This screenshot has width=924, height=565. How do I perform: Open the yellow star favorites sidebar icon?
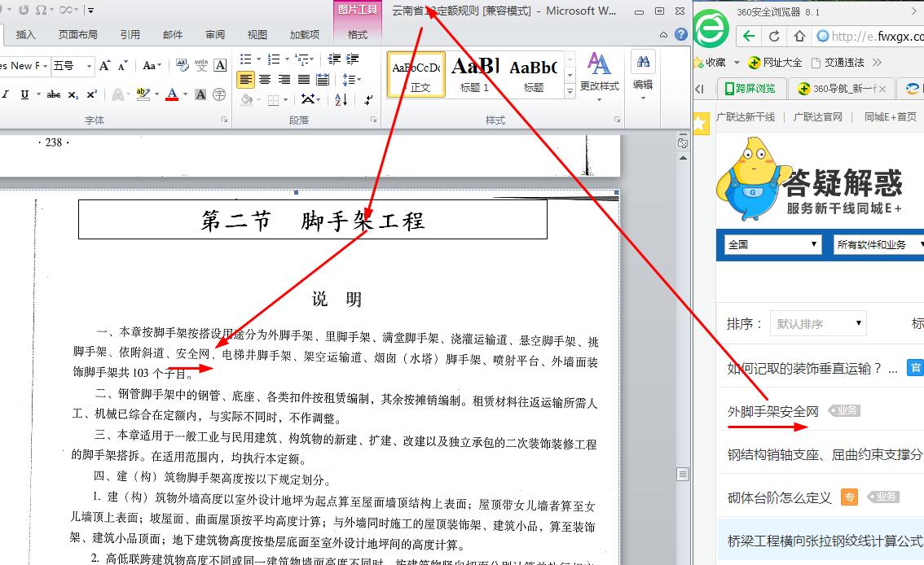coord(701,124)
